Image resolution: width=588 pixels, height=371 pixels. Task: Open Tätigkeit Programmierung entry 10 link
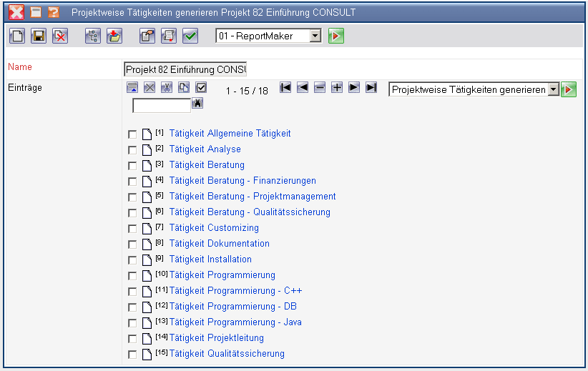pyautogui.click(x=222, y=275)
